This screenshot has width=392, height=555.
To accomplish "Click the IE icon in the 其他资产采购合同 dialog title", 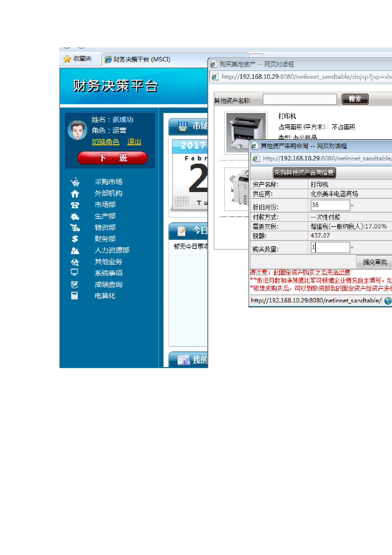I will tap(254, 146).
